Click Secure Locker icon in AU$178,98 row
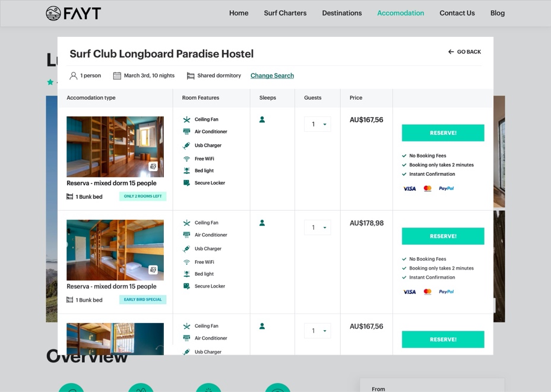Screen dimensions: 551x392 pos(186,286)
